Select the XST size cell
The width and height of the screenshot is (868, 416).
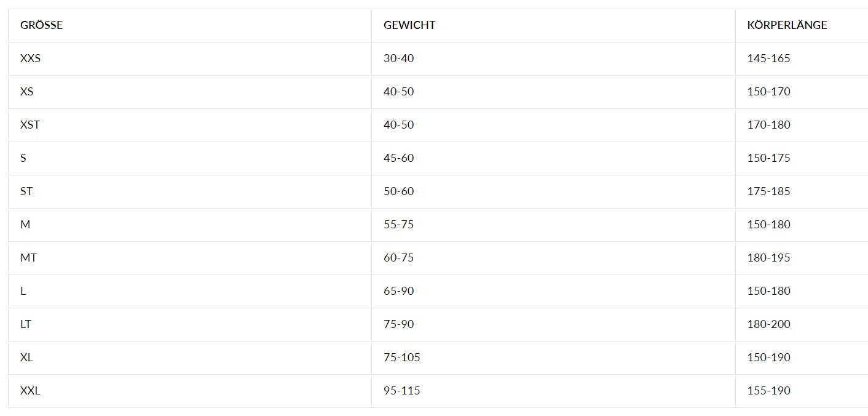click(x=30, y=125)
